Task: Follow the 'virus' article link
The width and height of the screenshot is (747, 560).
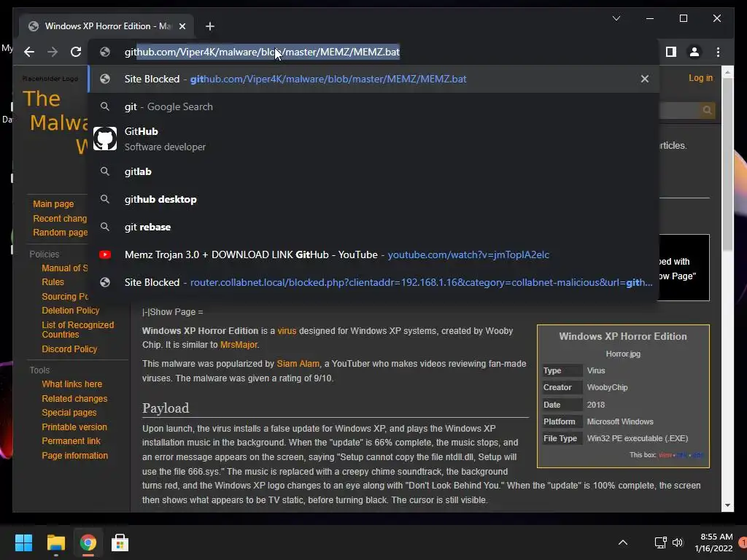Action: point(287,331)
